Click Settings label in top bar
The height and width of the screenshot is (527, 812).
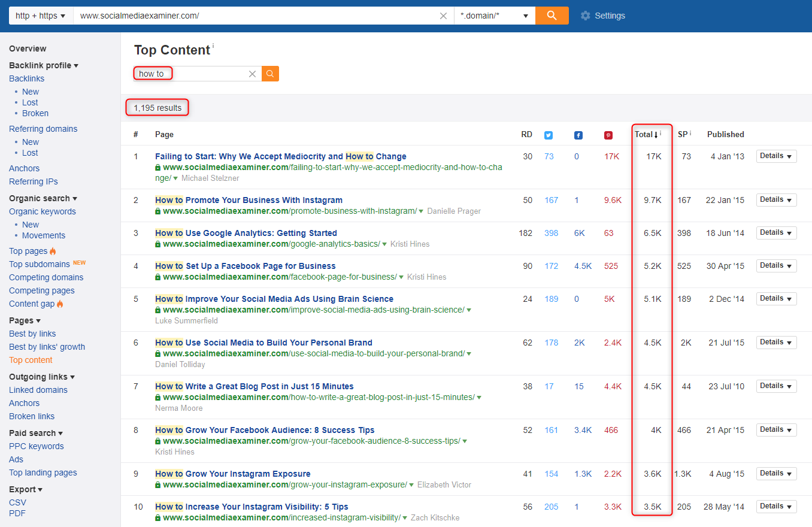(x=610, y=16)
